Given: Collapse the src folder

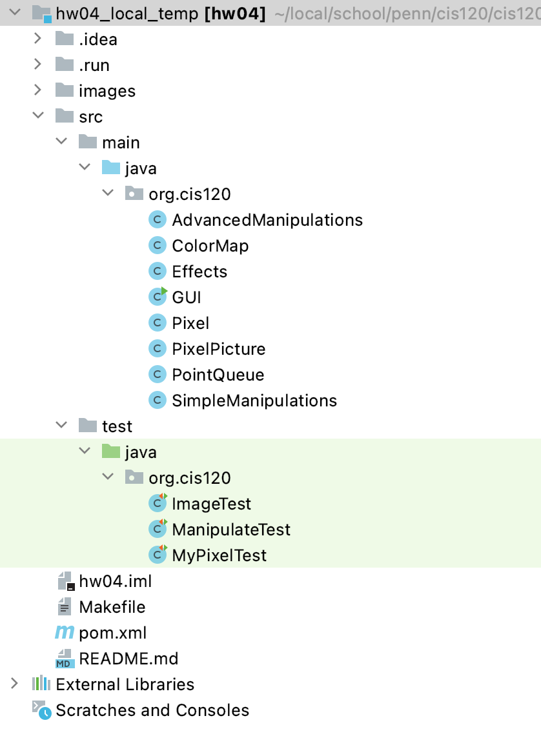Looking at the screenshot, I should (38, 116).
